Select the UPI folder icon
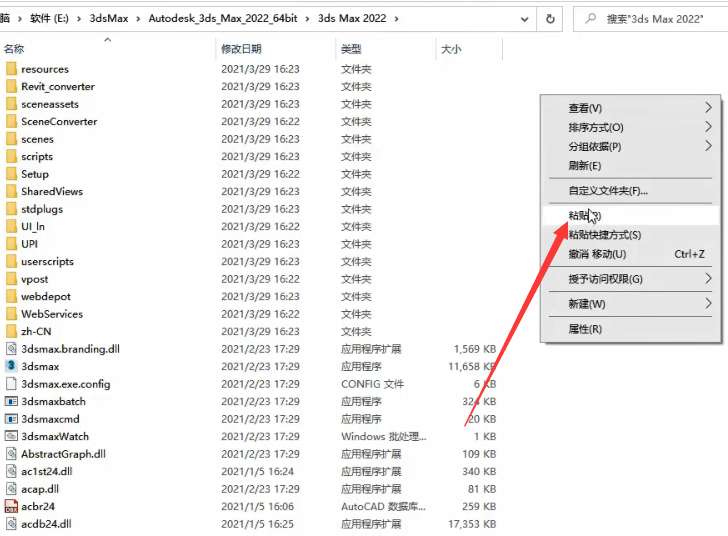This screenshot has height=536, width=728. point(12,244)
